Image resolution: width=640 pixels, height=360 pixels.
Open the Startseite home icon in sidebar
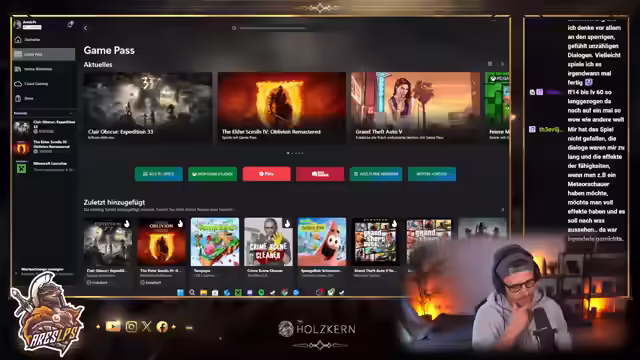[x=18, y=40]
